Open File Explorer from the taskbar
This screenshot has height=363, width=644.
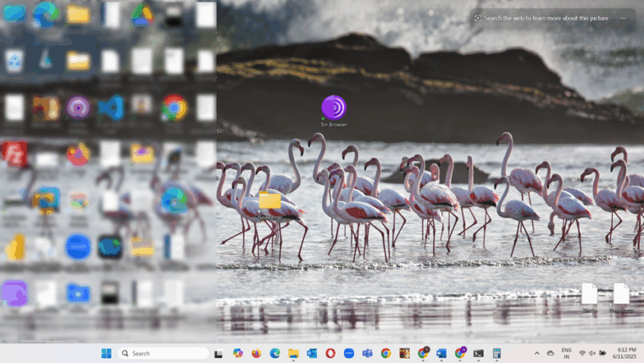[x=293, y=353]
